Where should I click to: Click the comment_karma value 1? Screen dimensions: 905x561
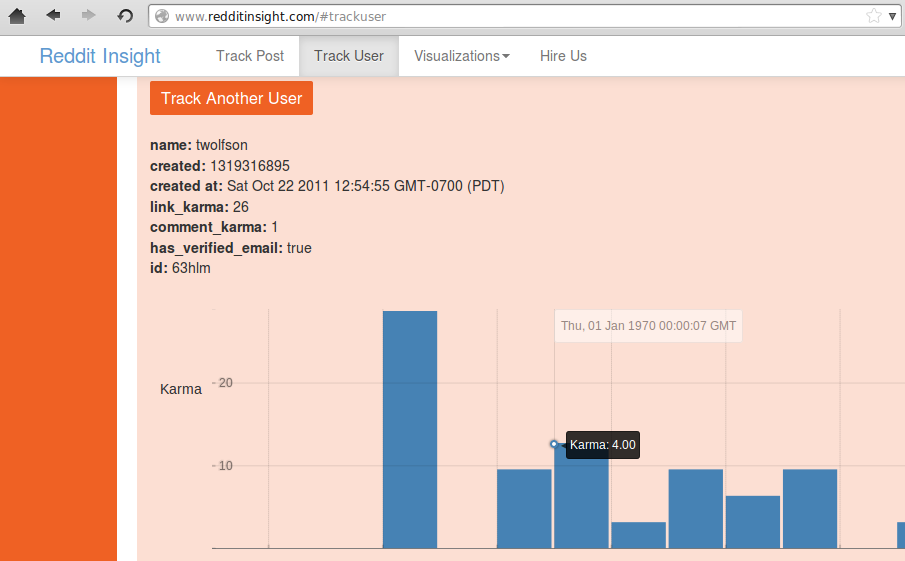click(x=275, y=227)
